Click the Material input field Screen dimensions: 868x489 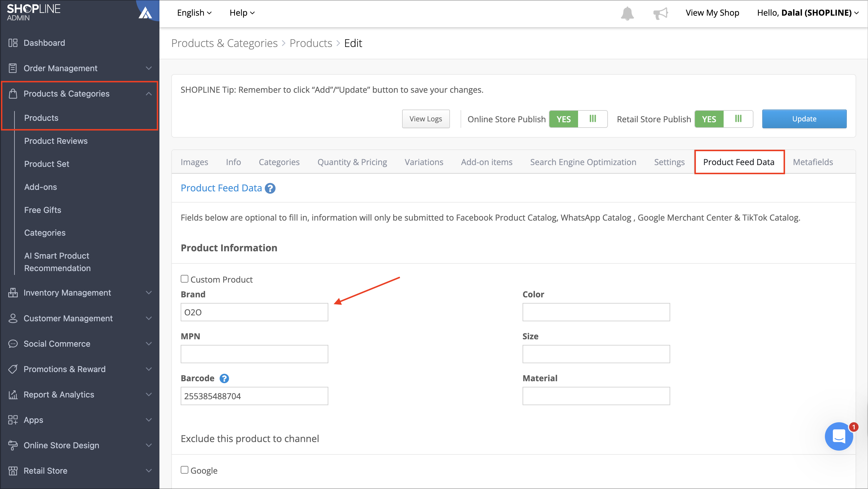pos(596,396)
